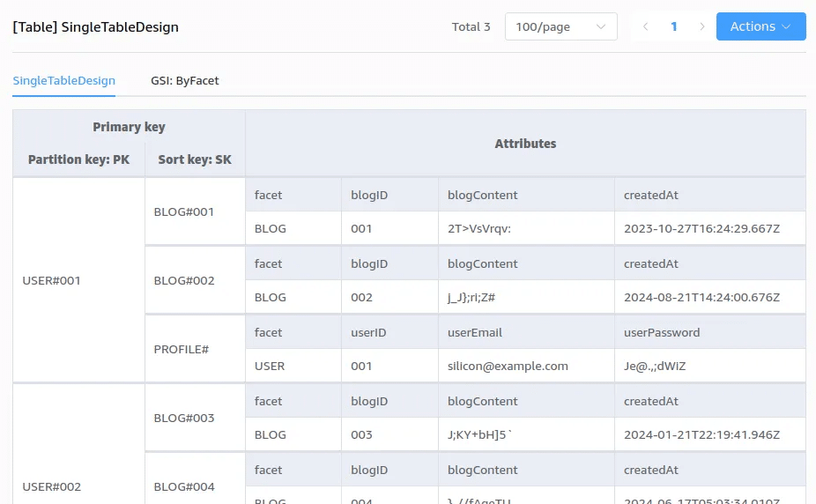Select the BLOG#003 sort key cell
Image resolution: width=816 pixels, height=504 pixels.
tap(184, 418)
